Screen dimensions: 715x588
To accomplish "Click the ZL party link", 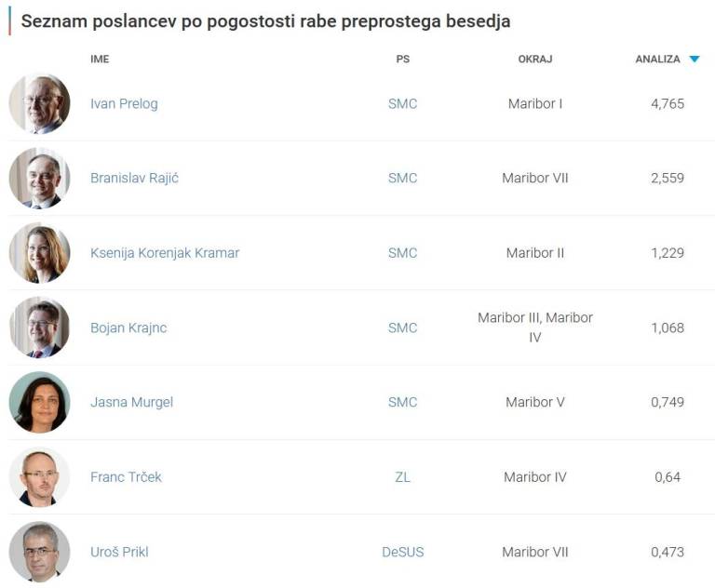I will 402,477.
